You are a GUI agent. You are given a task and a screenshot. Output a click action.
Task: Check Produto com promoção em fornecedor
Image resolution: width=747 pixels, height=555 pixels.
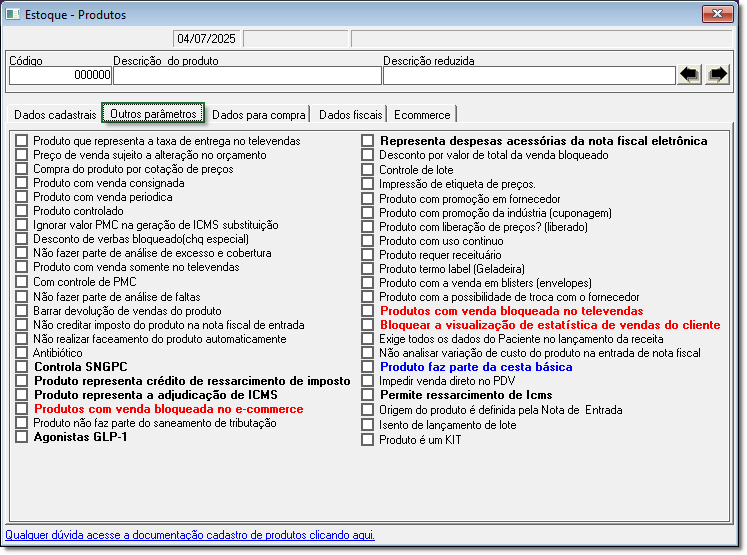[367, 198]
